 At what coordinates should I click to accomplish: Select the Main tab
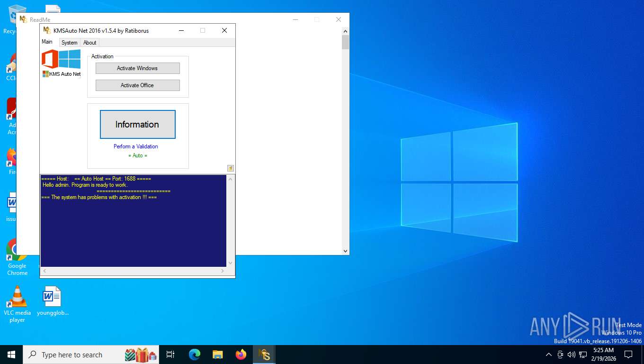pyautogui.click(x=47, y=42)
